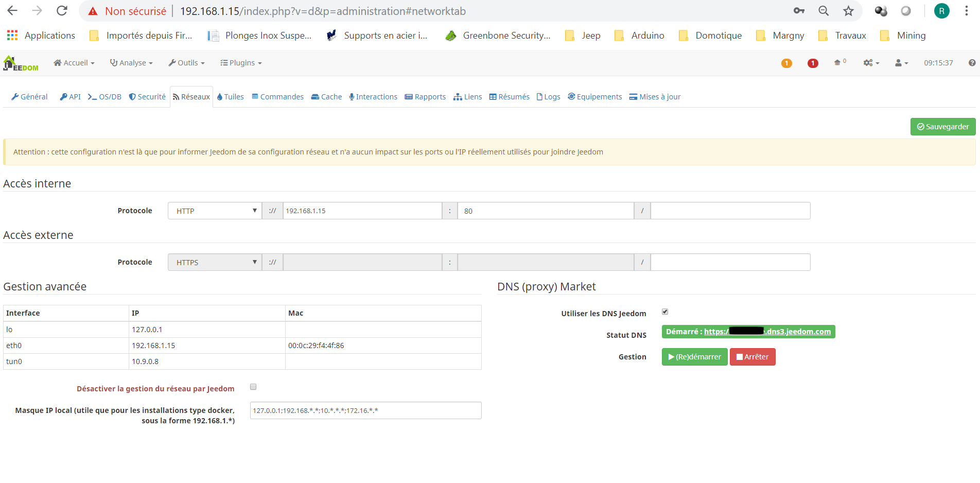Image resolution: width=980 pixels, height=483 pixels.
Task: Open the Chrome three-dot menu
Action: click(967, 11)
